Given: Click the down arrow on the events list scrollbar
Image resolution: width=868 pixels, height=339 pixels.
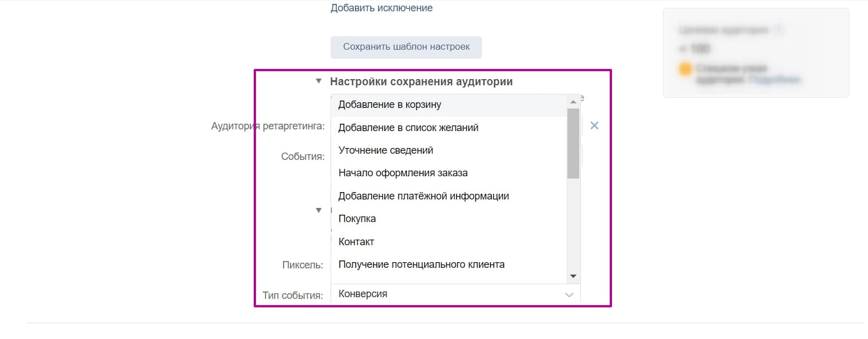Looking at the screenshot, I should click(573, 276).
